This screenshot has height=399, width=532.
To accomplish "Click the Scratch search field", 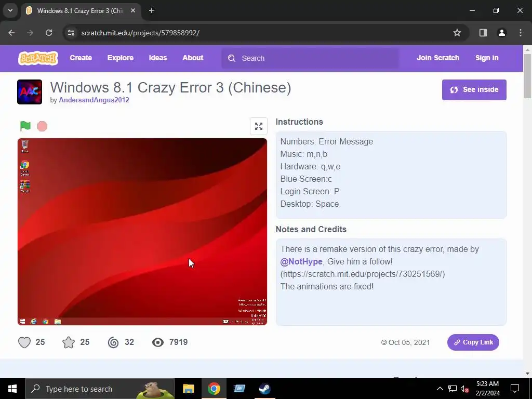I will tap(310, 58).
